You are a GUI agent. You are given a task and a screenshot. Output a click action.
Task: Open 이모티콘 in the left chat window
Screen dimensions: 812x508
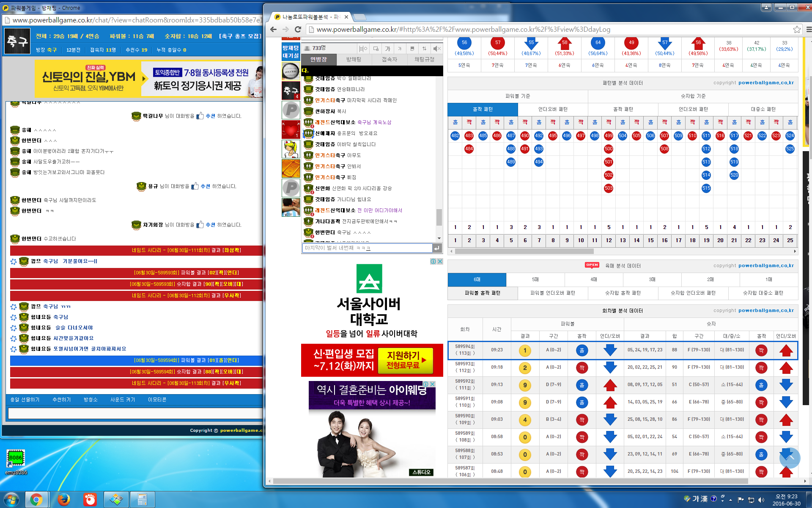coord(157,400)
